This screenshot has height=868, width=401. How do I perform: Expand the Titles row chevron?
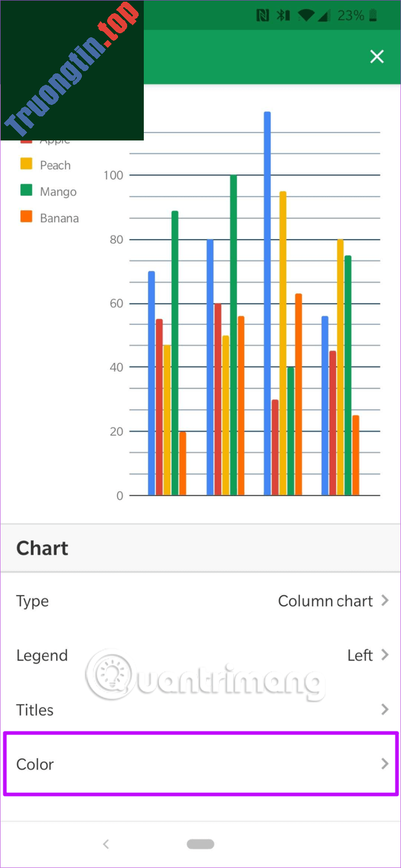point(384,709)
